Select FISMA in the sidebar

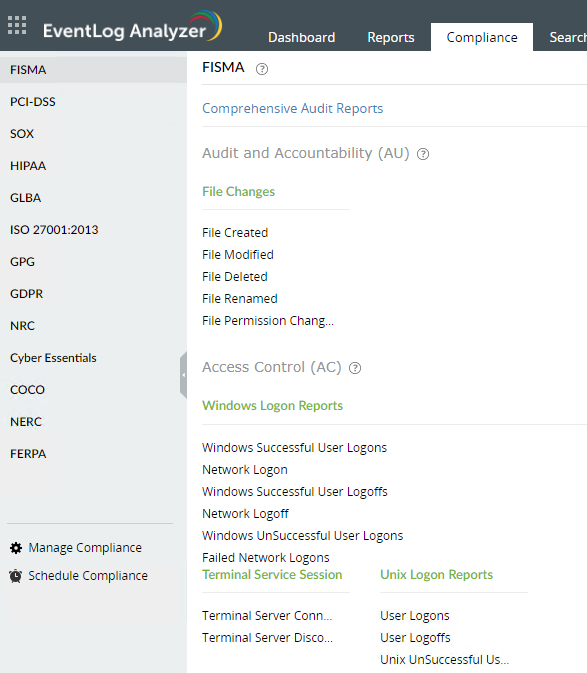[x=94, y=70]
